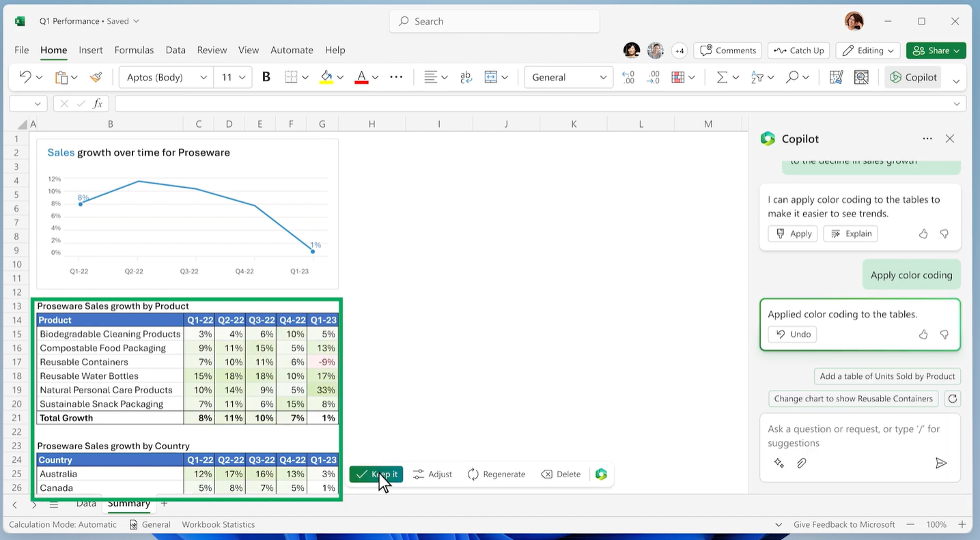Switch to the Review tab
The width and height of the screenshot is (980, 540).
coord(212,50)
